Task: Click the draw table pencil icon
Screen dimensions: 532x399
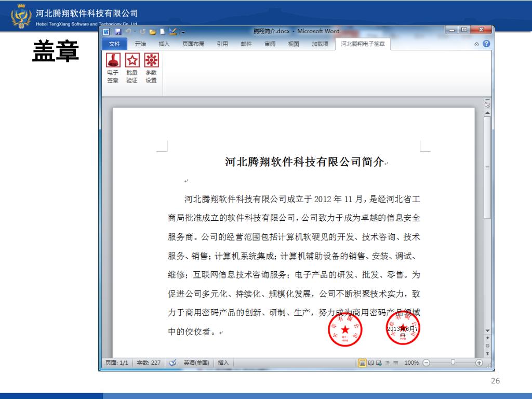Action: point(172,32)
